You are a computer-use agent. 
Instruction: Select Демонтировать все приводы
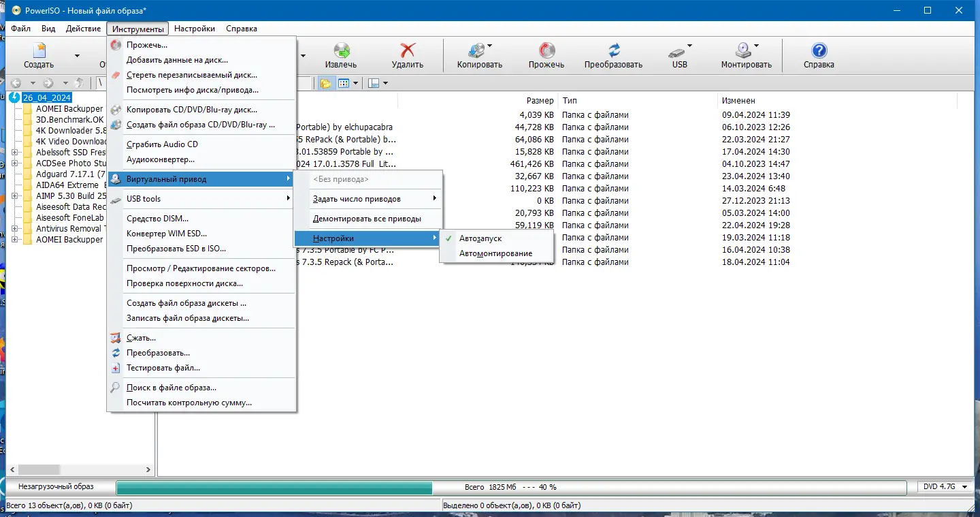(x=367, y=219)
